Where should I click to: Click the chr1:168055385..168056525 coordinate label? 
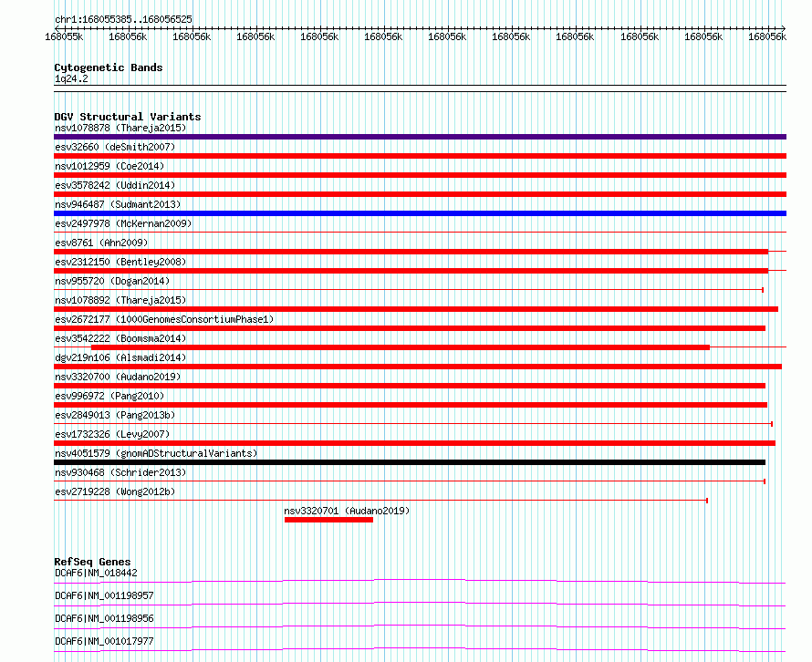(123, 19)
